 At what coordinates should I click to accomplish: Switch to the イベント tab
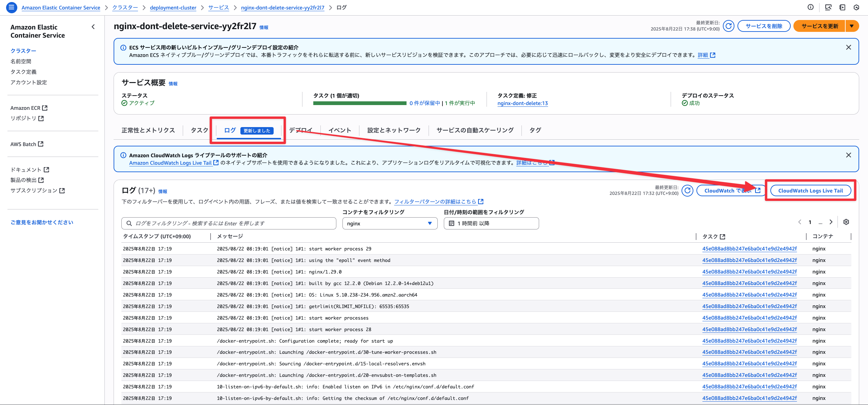tap(339, 130)
